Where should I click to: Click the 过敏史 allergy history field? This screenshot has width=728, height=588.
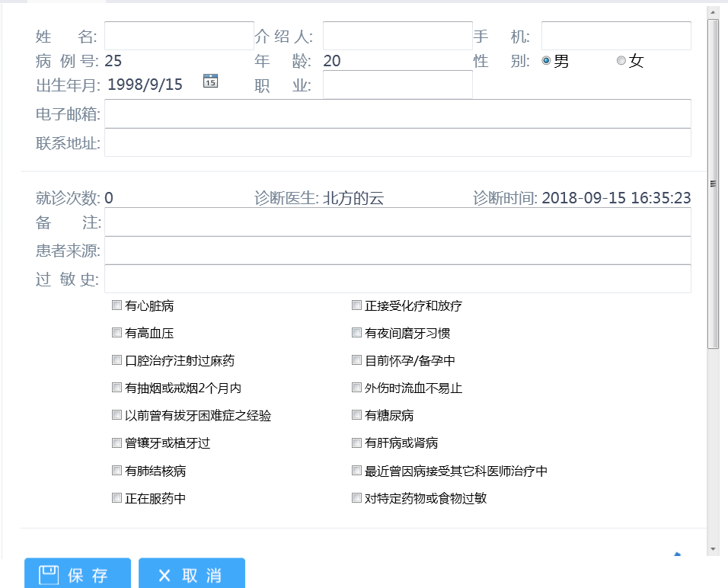(398, 279)
